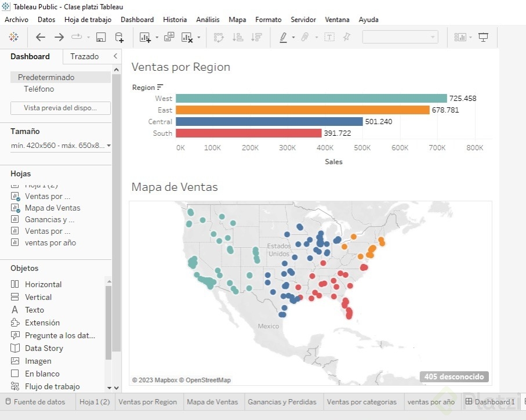Open the Datos menu
Viewport: 526px width, 420px height.
point(46,20)
